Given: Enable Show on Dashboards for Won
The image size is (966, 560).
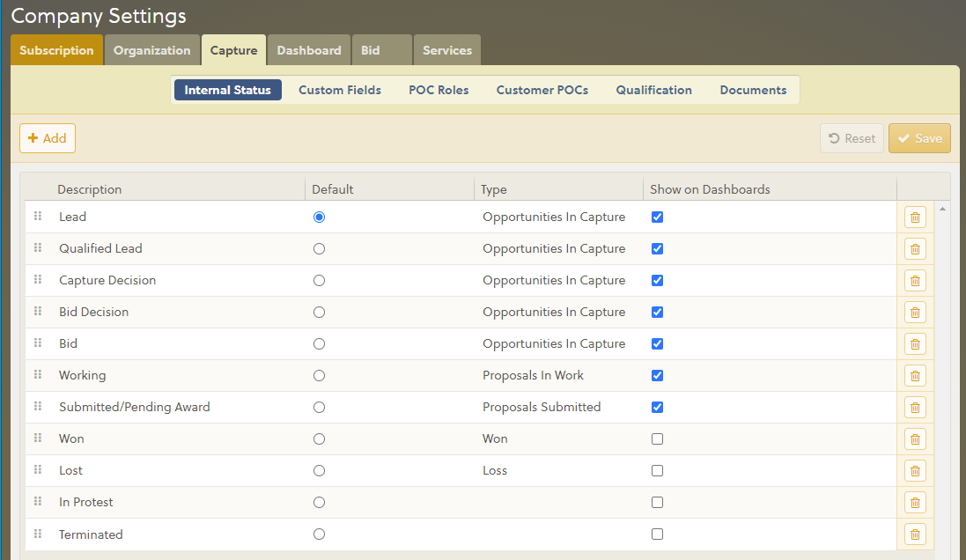Looking at the screenshot, I should (657, 439).
